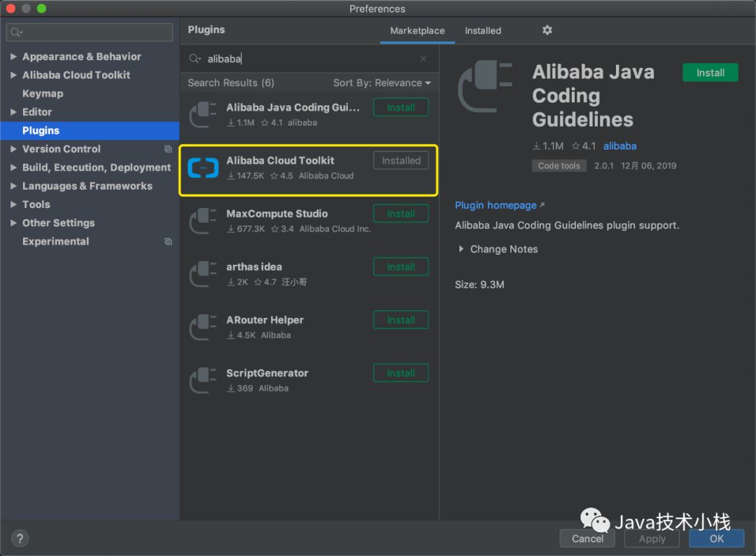Open the alibaba vendor link
Image resolution: width=756 pixels, height=556 pixels.
click(619, 146)
